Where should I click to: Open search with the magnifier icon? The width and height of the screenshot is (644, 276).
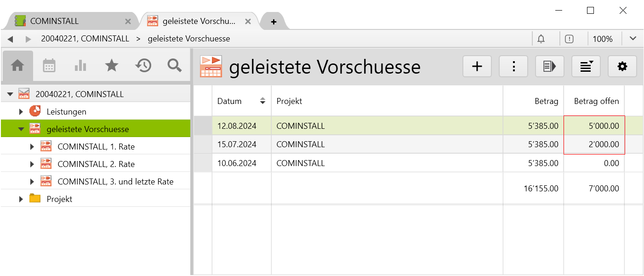(174, 66)
